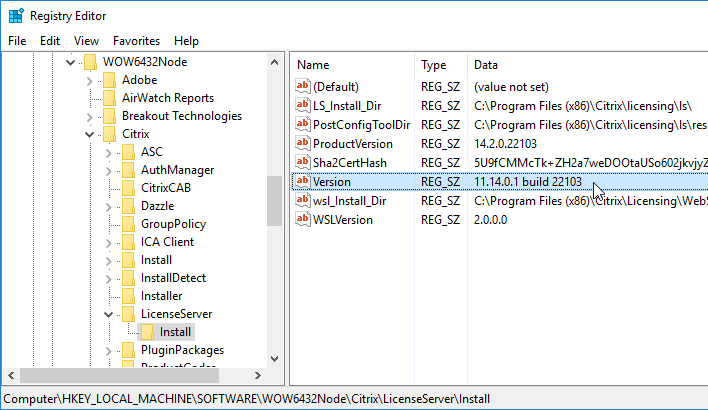
Task: Select the Sha2CertHash value name
Action: click(x=349, y=163)
